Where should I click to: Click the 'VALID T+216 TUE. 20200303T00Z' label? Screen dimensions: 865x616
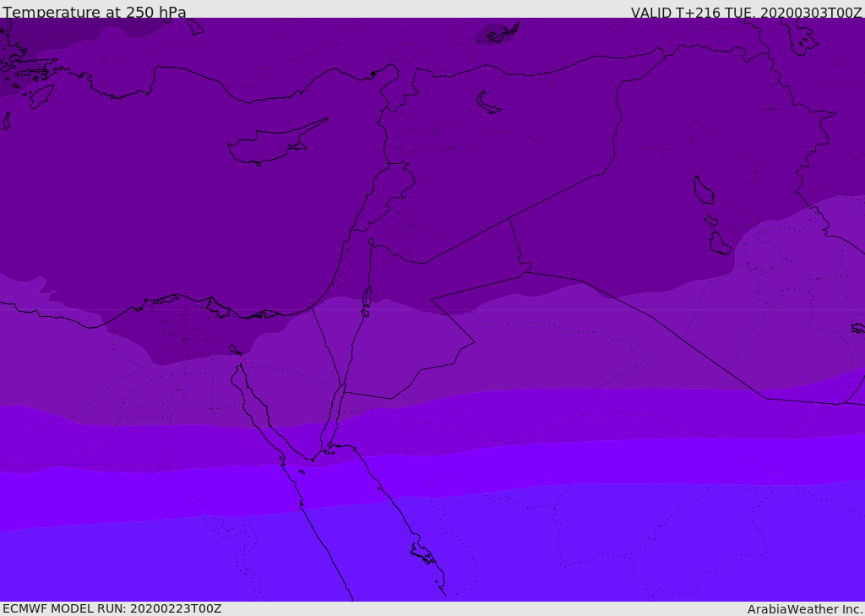747,13
